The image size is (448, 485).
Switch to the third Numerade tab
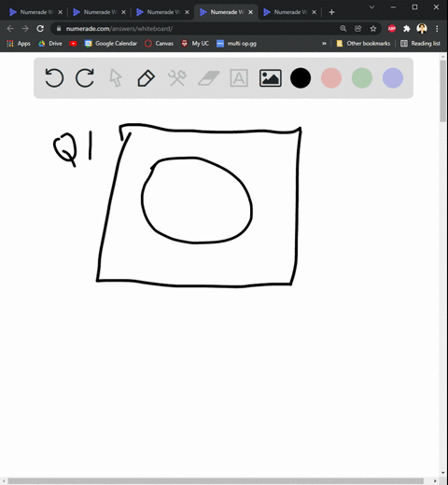[x=162, y=12]
